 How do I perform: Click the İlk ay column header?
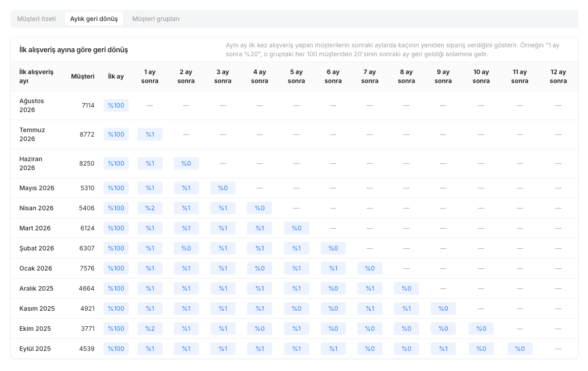[116, 76]
